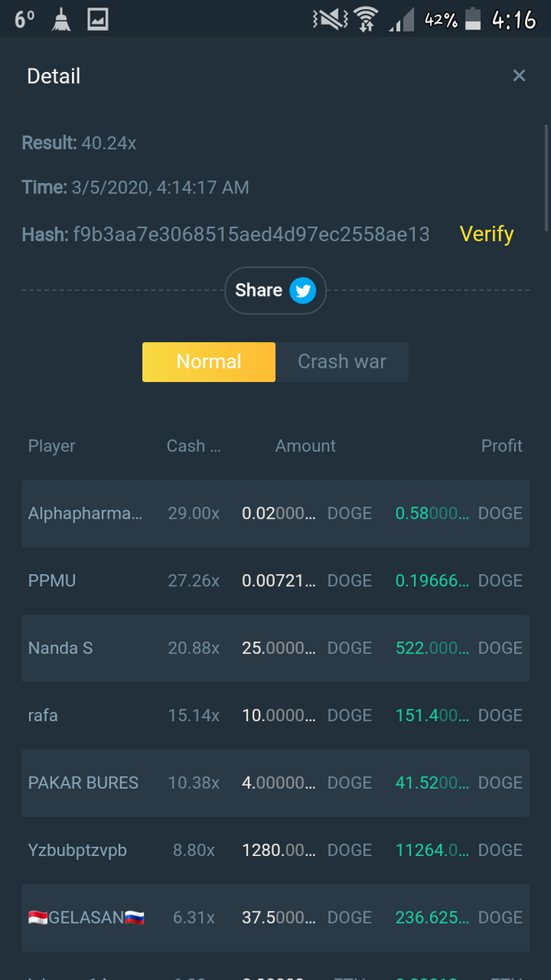Select the GELASAN player with flags
Image resolution: width=551 pixels, height=980 pixels.
(87, 918)
